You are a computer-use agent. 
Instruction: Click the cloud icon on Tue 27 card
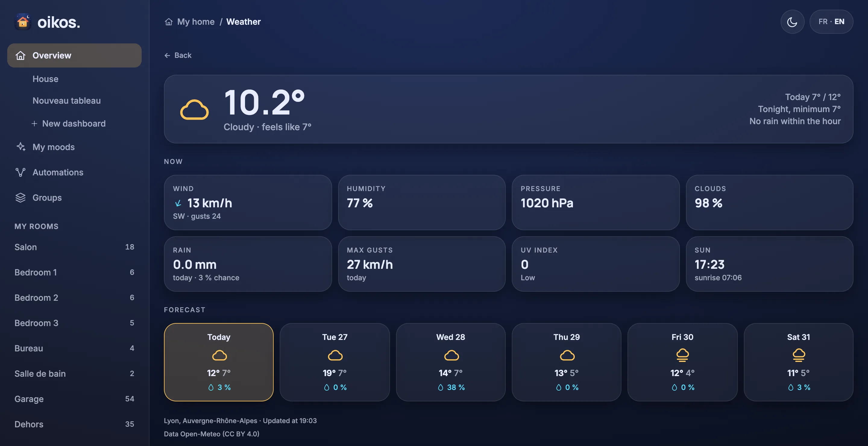click(x=335, y=355)
